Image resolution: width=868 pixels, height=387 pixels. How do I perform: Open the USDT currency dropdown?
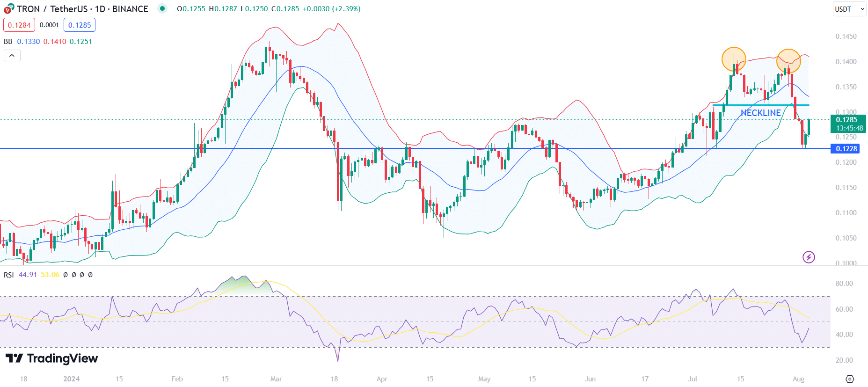tap(849, 9)
